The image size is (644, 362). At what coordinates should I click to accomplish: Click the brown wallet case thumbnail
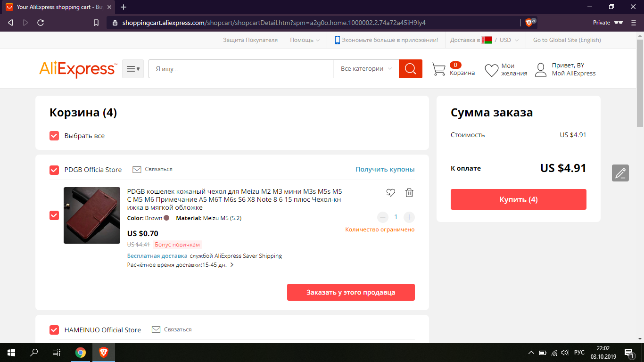coord(92,215)
